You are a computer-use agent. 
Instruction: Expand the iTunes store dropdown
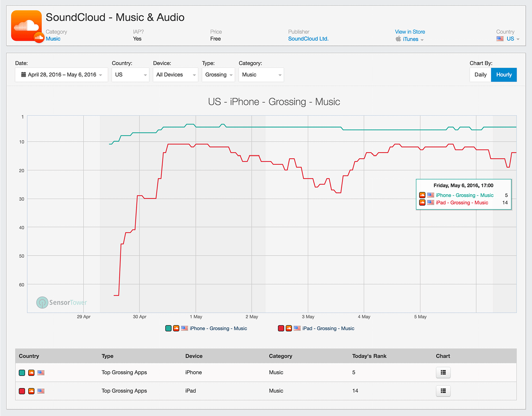(413, 39)
